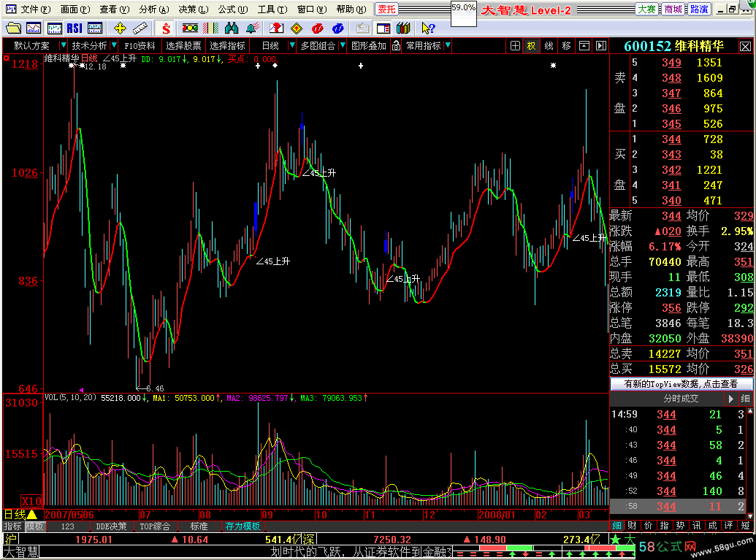
Task: Open the 默认方案 dropdown arrow
Action: (63, 45)
